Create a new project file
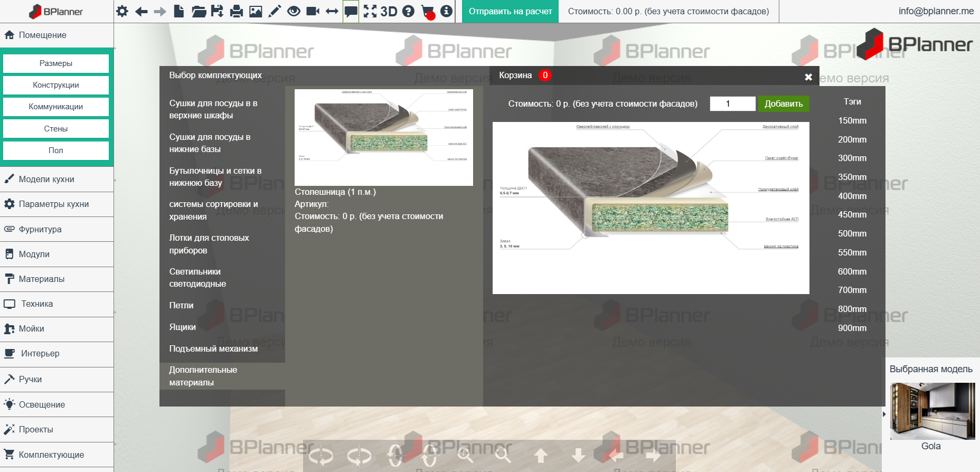The image size is (980, 472). pos(179,11)
